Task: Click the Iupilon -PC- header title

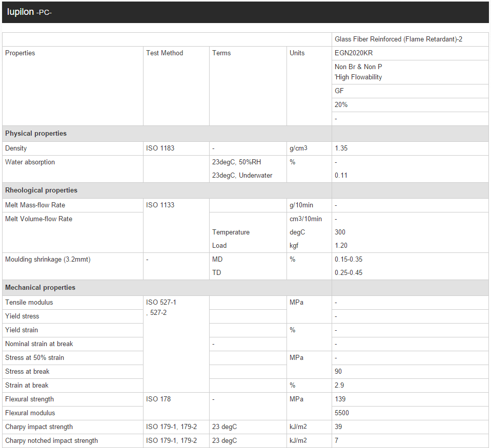Action: (x=29, y=12)
